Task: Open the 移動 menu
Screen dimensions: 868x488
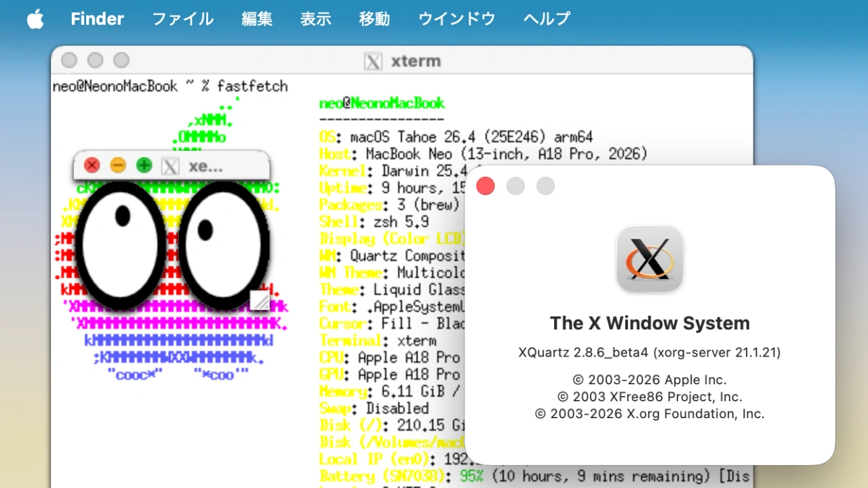Action: 374,19
